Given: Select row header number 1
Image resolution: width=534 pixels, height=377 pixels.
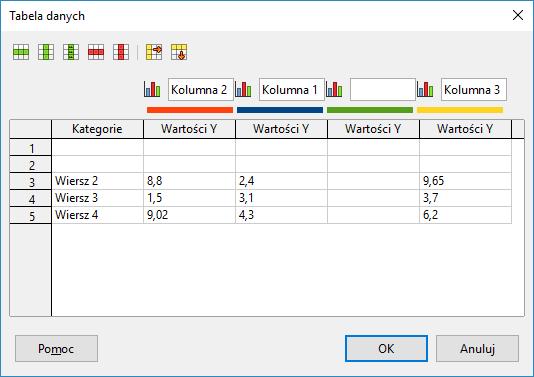Looking at the screenshot, I should click(x=31, y=148).
